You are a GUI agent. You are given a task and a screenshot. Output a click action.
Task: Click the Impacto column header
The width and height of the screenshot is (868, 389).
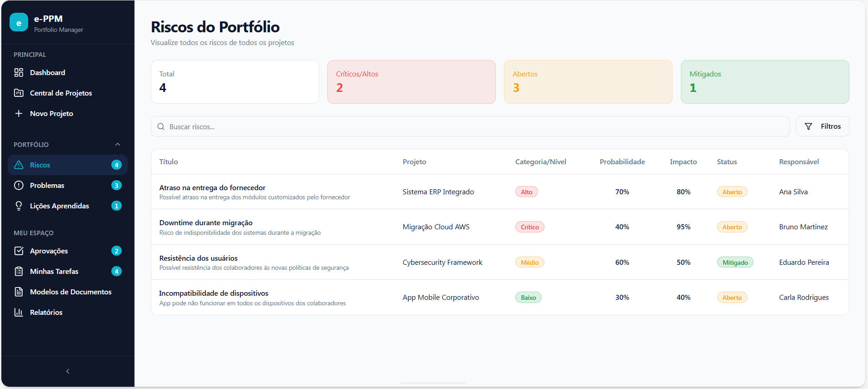(x=683, y=162)
